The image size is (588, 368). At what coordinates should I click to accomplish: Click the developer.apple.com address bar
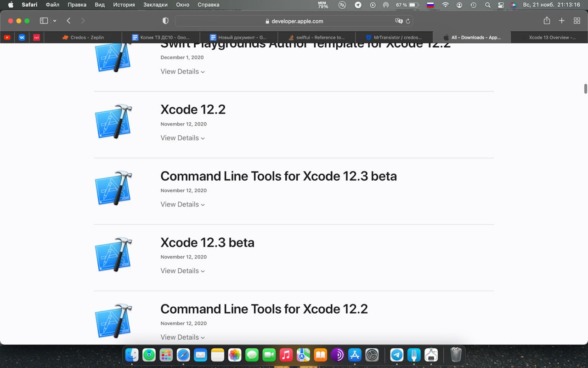[x=294, y=21]
